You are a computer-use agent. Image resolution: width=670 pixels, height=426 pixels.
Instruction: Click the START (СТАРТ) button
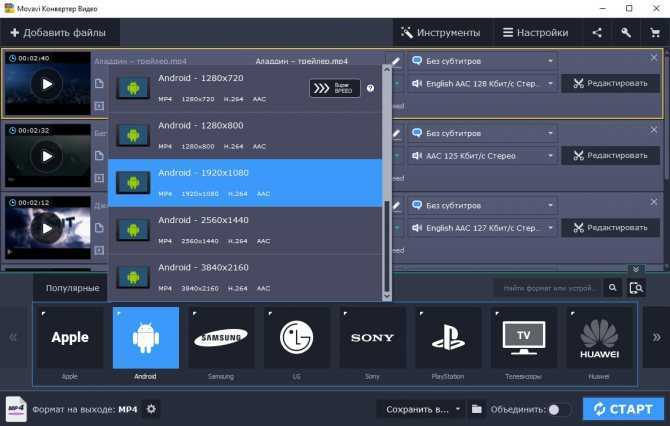(x=623, y=409)
